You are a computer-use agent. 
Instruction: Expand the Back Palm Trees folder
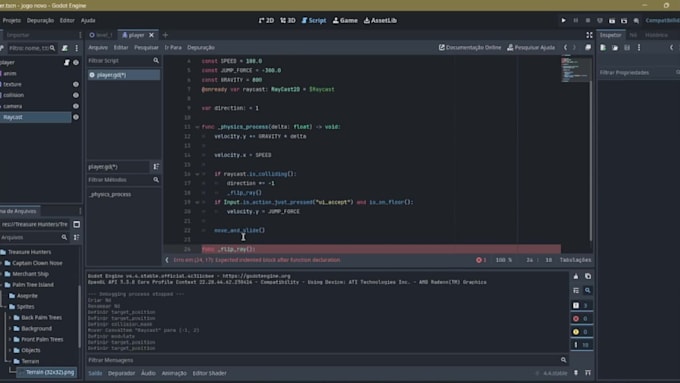[10, 318]
